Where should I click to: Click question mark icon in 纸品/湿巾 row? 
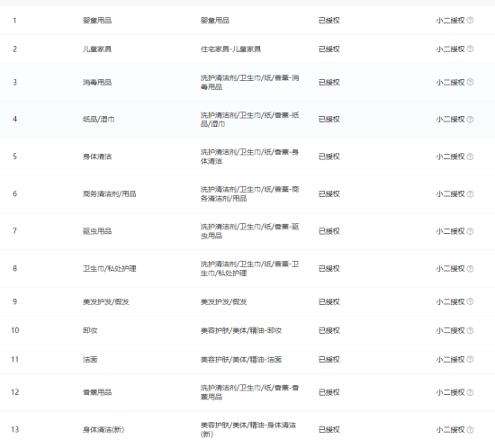pos(470,120)
